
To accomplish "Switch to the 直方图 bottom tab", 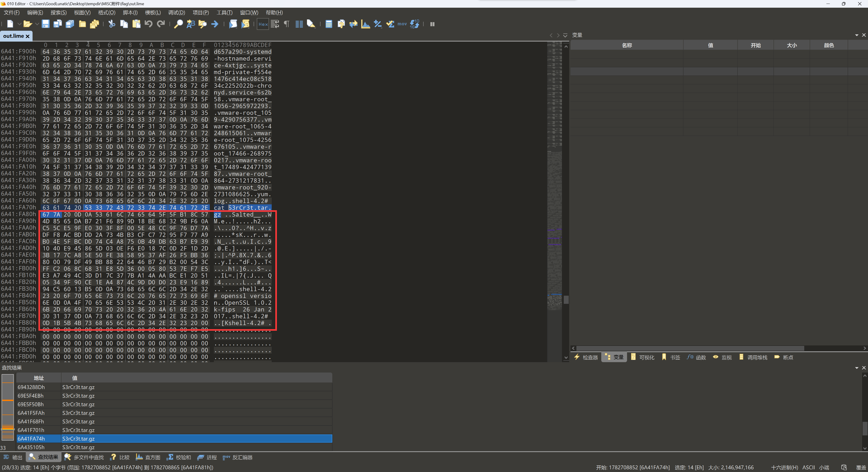I will (x=148, y=457).
